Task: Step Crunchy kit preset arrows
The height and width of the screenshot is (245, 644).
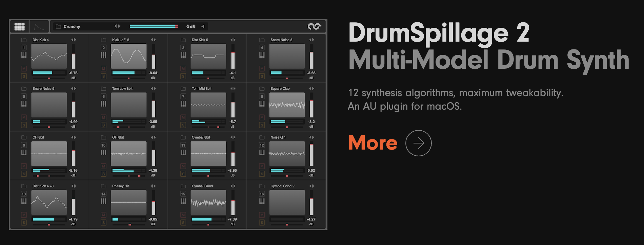Action: pyautogui.click(x=117, y=26)
